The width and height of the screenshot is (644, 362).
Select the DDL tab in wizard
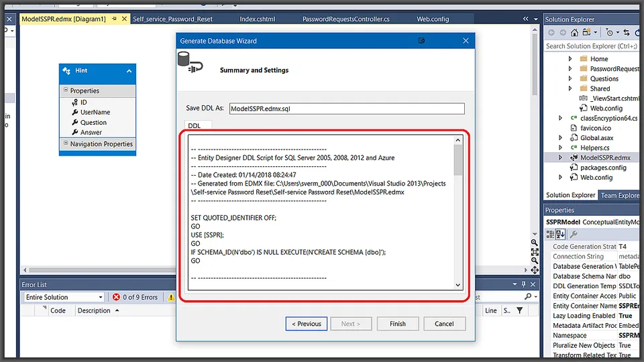click(195, 125)
